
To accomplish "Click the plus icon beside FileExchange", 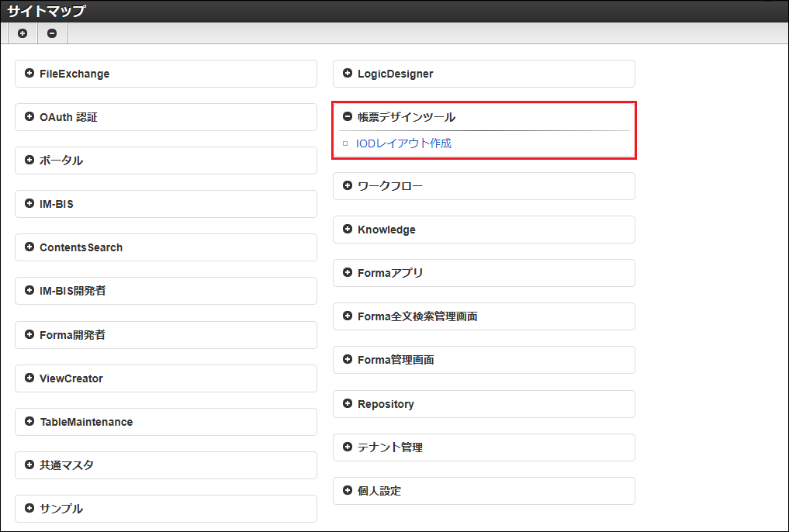I will pos(29,74).
